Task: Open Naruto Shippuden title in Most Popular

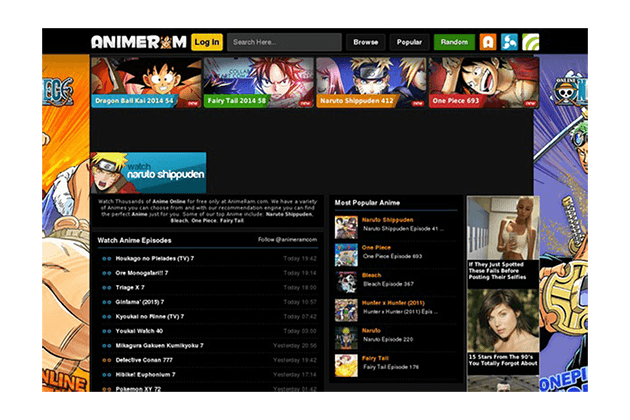Action: 387,220
